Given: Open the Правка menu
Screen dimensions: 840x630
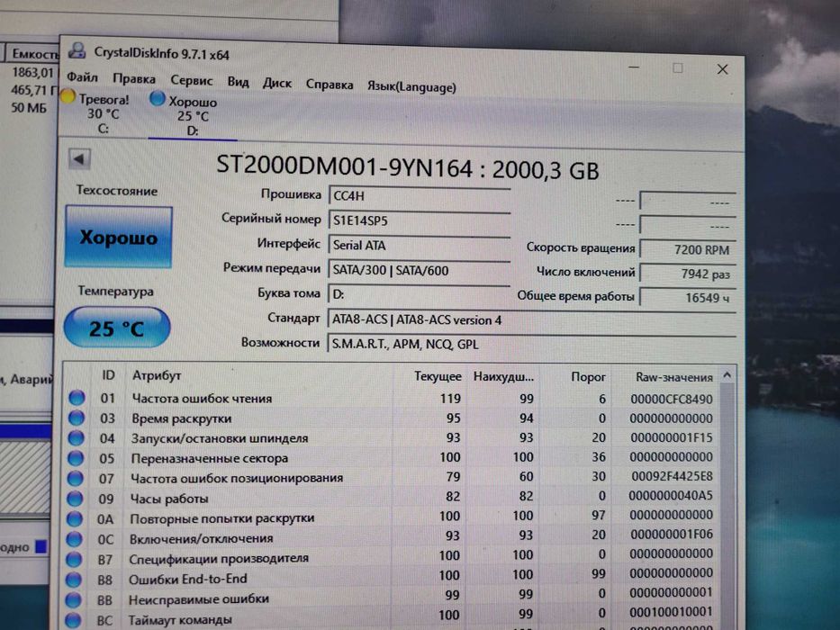Looking at the screenshot, I should 134,79.
